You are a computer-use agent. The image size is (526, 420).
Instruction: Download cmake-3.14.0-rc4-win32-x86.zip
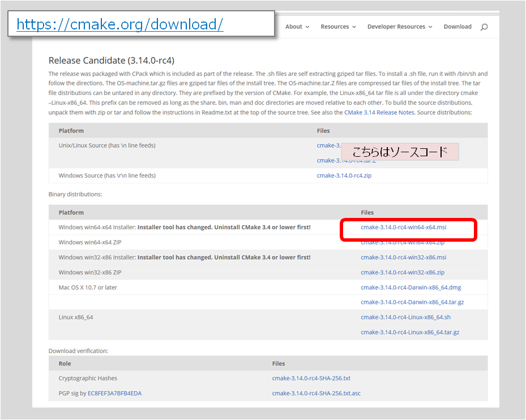[x=403, y=272]
